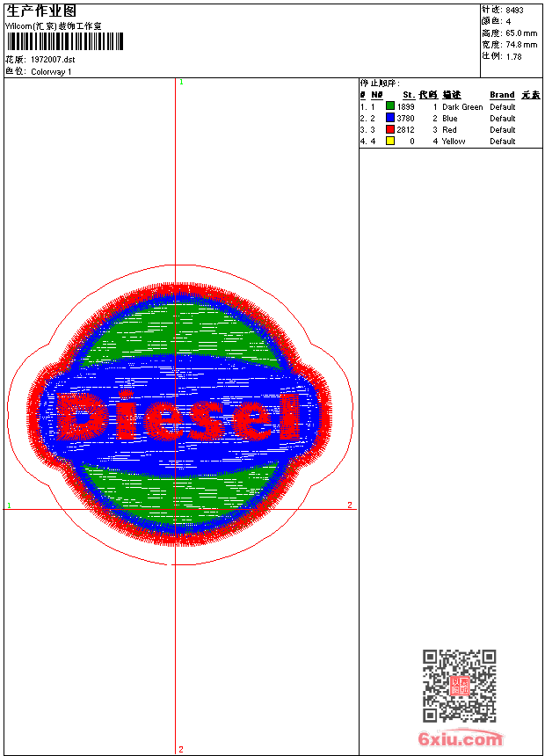Click "Default" brand in the Dark Green row
Image resolution: width=545 pixels, height=756 pixels.
[503, 106]
